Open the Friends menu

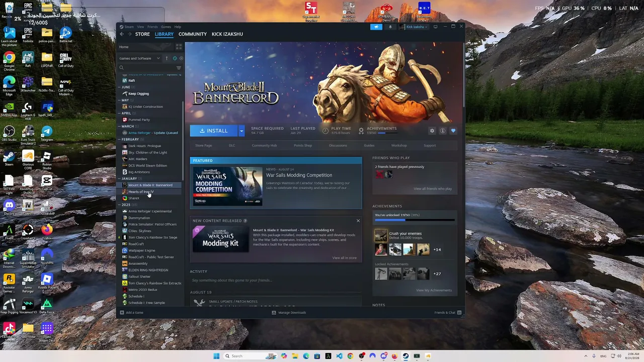tap(152, 27)
